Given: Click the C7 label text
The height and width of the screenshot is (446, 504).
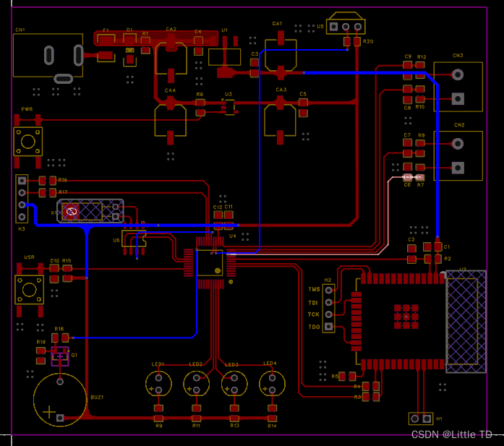Looking at the screenshot, I should coord(407,135).
